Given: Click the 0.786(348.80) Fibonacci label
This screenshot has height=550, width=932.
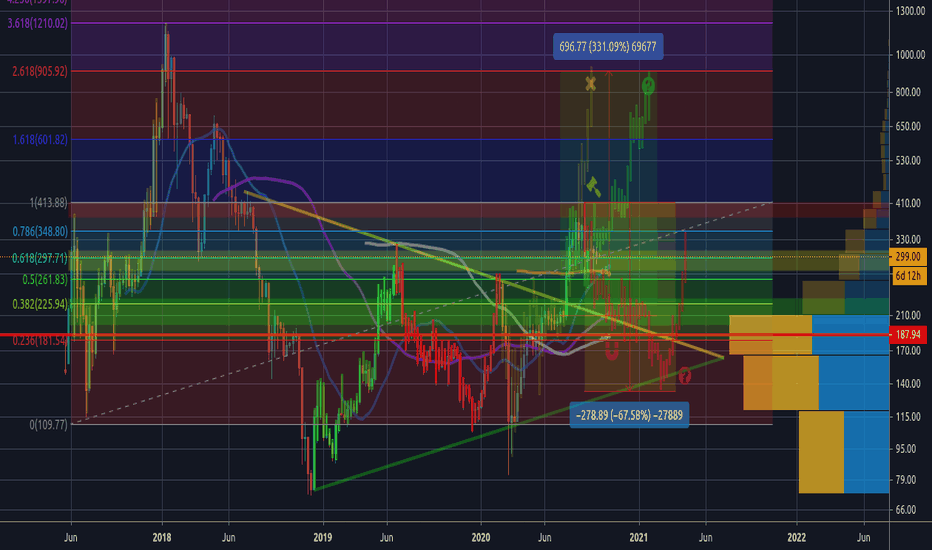Looking at the screenshot, I should 40,231.
